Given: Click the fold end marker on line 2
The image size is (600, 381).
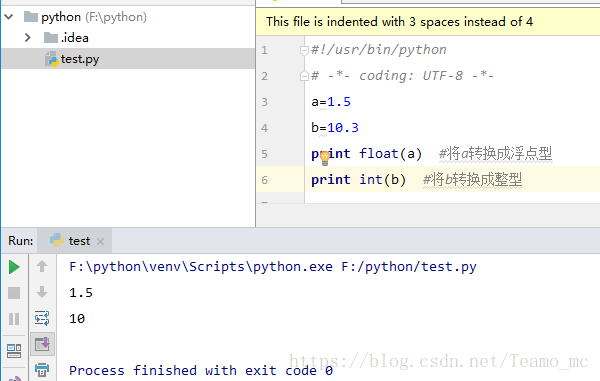Looking at the screenshot, I should 304,76.
